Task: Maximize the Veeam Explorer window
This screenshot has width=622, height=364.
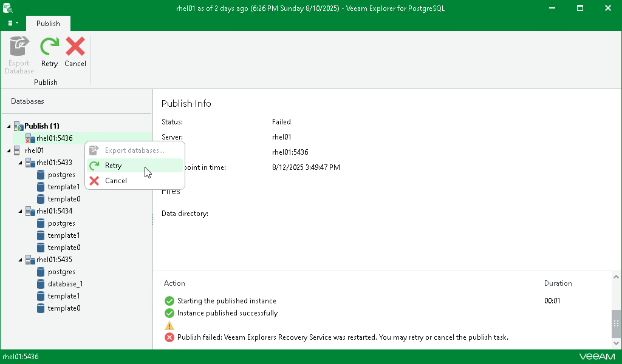Action: tap(580, 8)
